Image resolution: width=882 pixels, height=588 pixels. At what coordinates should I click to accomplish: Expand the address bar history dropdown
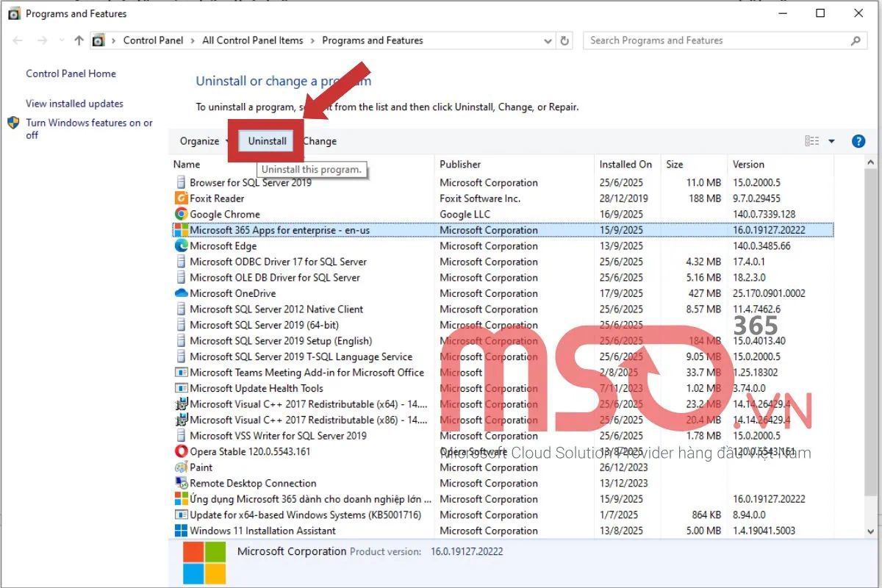tap(548, 41)
